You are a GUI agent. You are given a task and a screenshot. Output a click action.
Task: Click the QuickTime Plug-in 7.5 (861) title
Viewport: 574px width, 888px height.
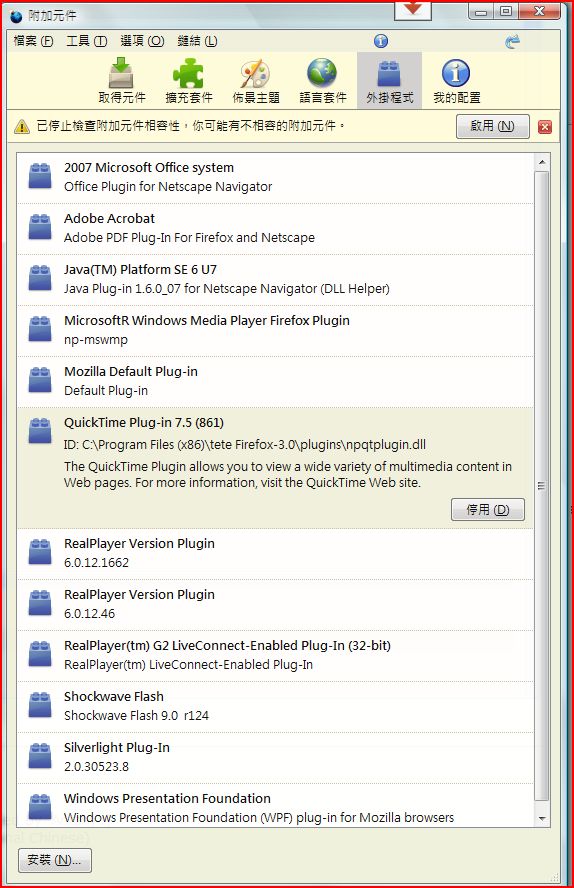[x=144, y=422]
